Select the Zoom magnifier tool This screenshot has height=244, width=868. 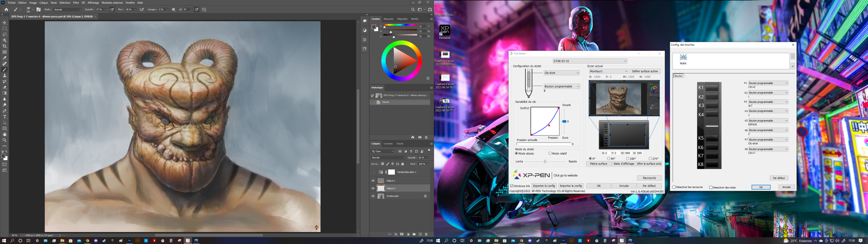pos(5,140)
